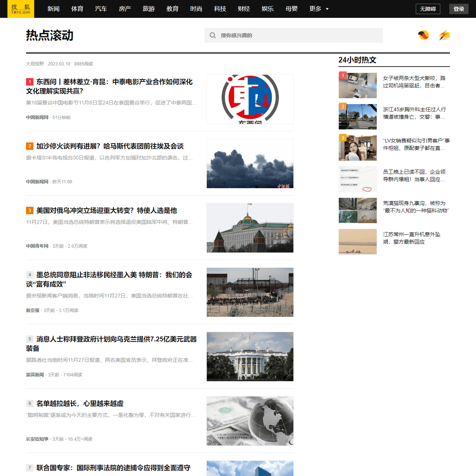The image size is (476, 476).
Task: Click the 长安街知事 source label
Action: tap(37, 439)
